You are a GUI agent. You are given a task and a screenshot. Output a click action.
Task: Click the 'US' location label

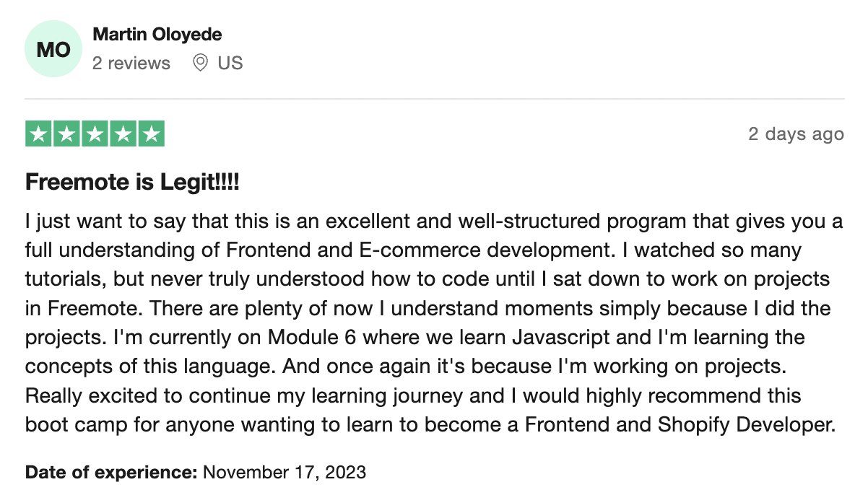pos(230,63)
